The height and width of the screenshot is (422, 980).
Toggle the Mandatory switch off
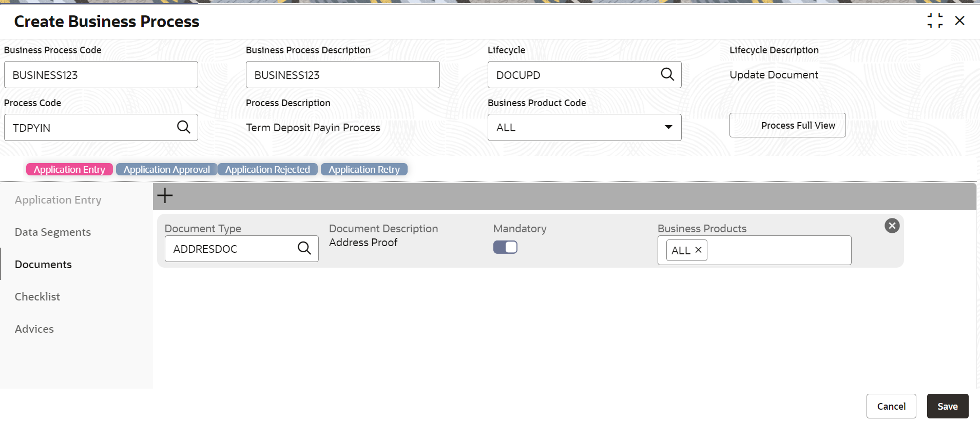505,247
